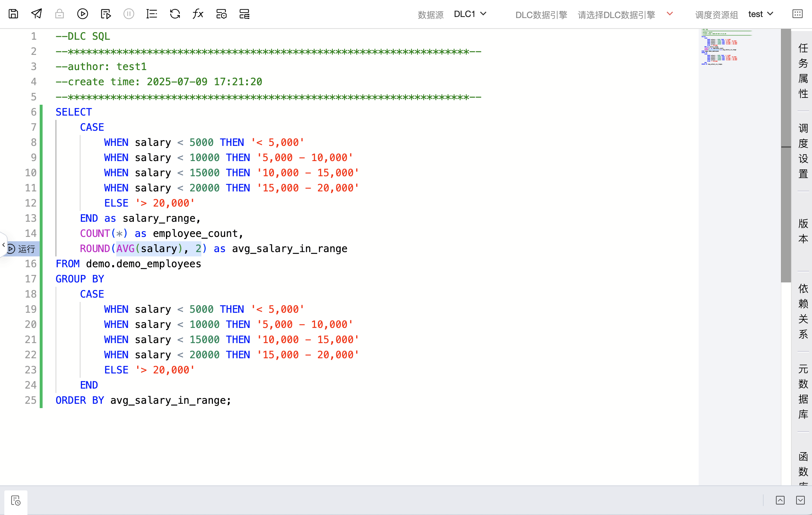This screenshot has height=515, width=812.
Task: Click the fx function icon
Action: click(x=198, y=14)
